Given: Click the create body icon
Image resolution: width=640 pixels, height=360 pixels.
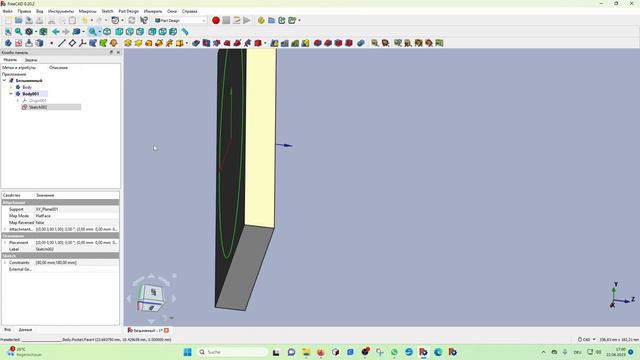Looking at the screenshot, I should pyautogui.click(x=8, y=43).
